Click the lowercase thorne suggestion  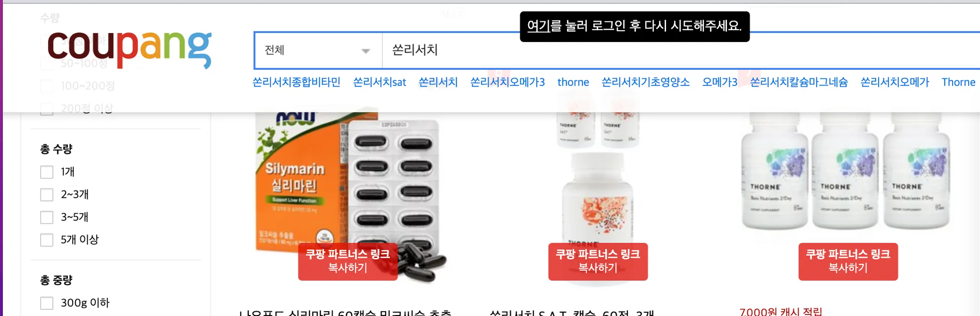[x=573, y=82]
